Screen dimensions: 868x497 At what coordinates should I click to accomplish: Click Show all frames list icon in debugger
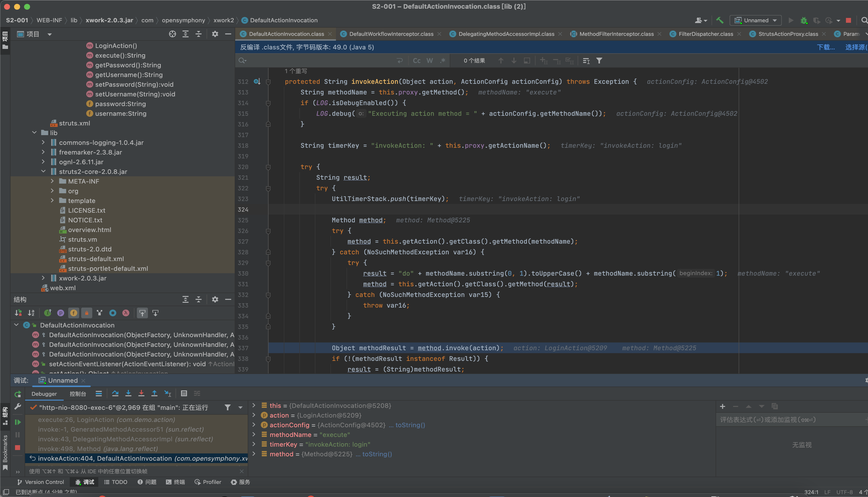99,394
